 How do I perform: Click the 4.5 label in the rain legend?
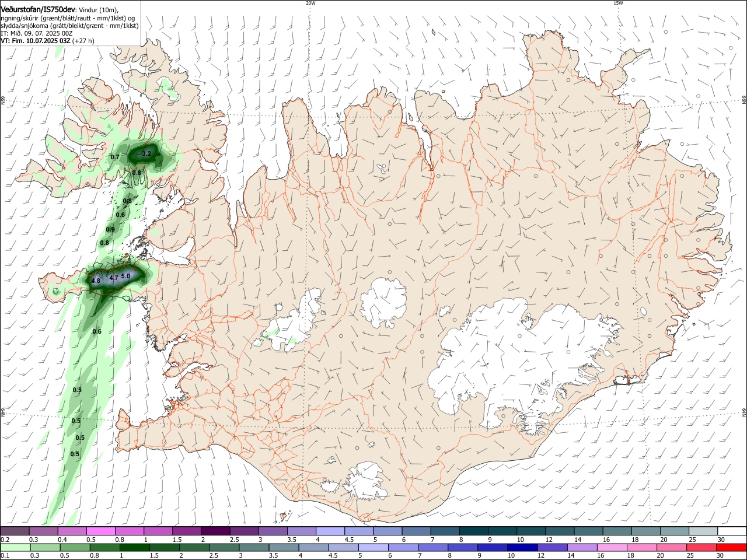point(333,556)
